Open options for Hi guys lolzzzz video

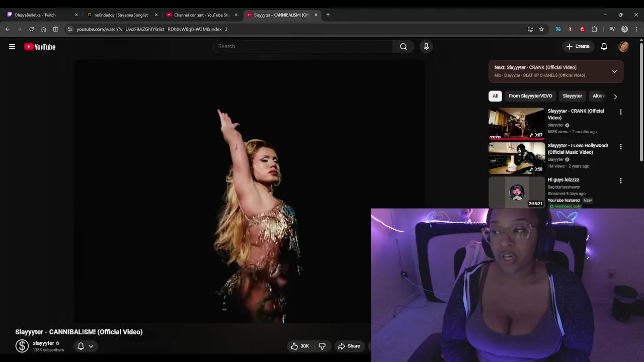coord(621,180)
